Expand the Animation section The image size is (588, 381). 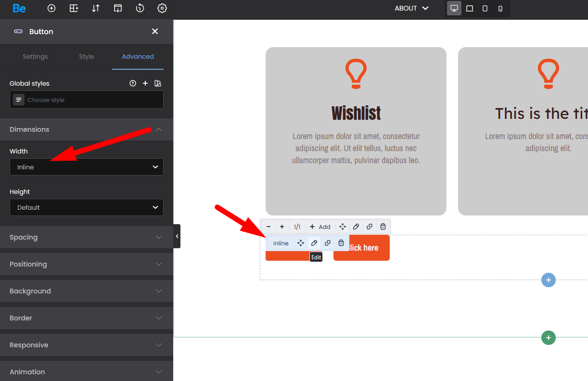coord(87,371)
